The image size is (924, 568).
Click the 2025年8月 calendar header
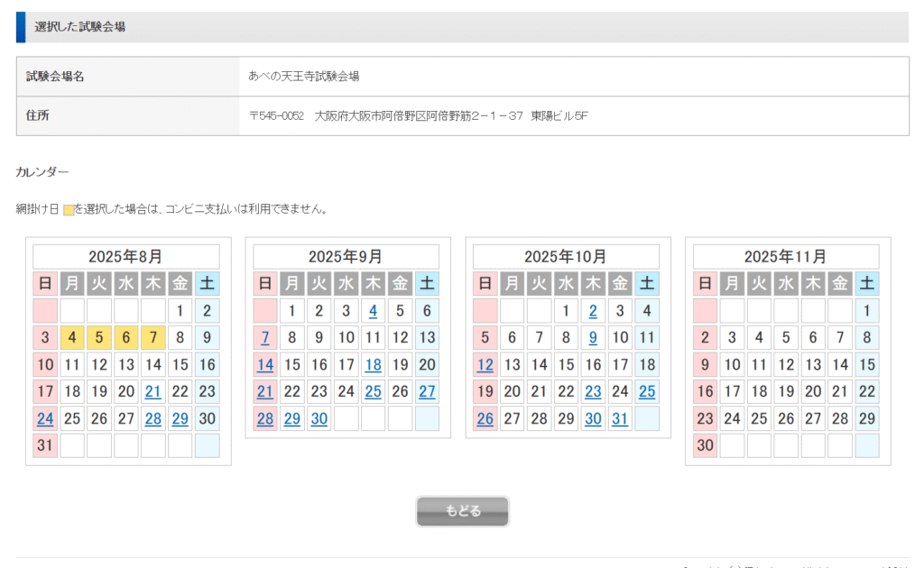pos(126,257)
